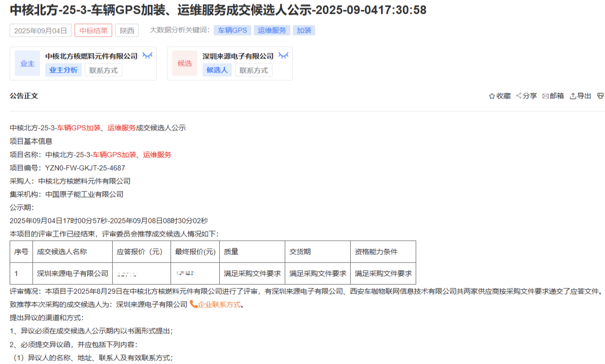Open the 业主分析 tab

[x=63, y=70]
